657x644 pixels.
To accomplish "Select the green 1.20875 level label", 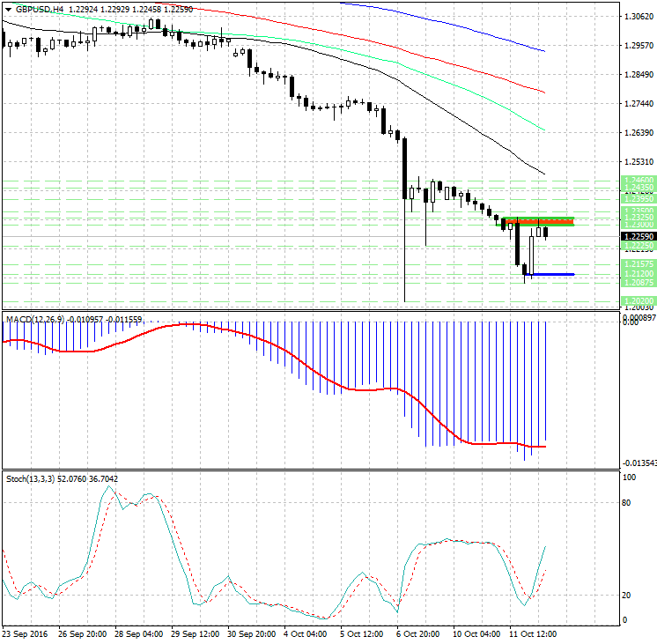I will 639,283.
